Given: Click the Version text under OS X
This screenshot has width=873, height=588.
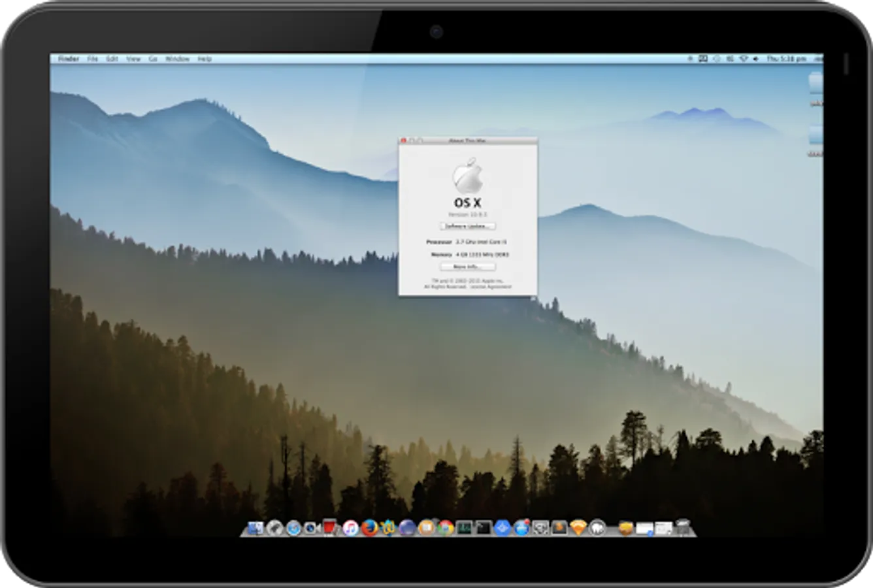Looking at the screenshot, I should [468, 214].
